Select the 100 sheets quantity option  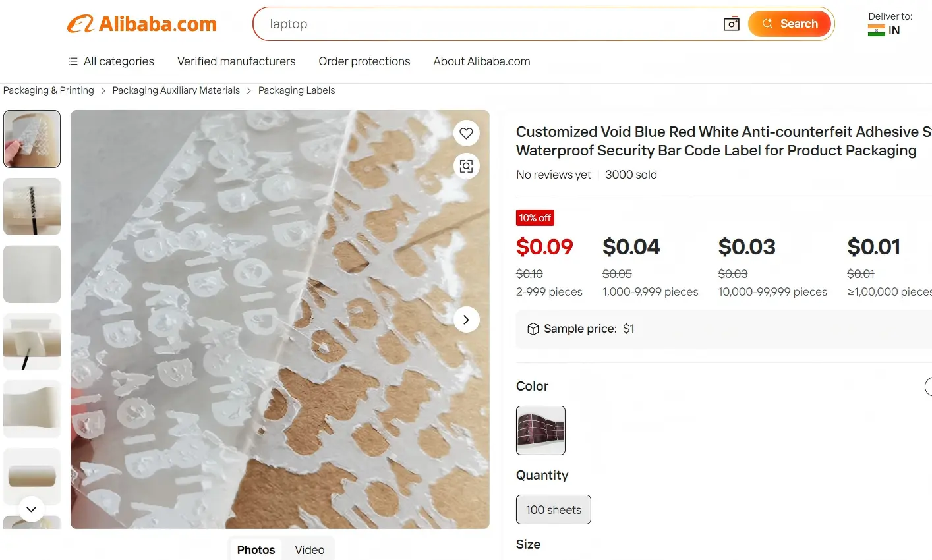pyautogui.click(x=554, y=509)
